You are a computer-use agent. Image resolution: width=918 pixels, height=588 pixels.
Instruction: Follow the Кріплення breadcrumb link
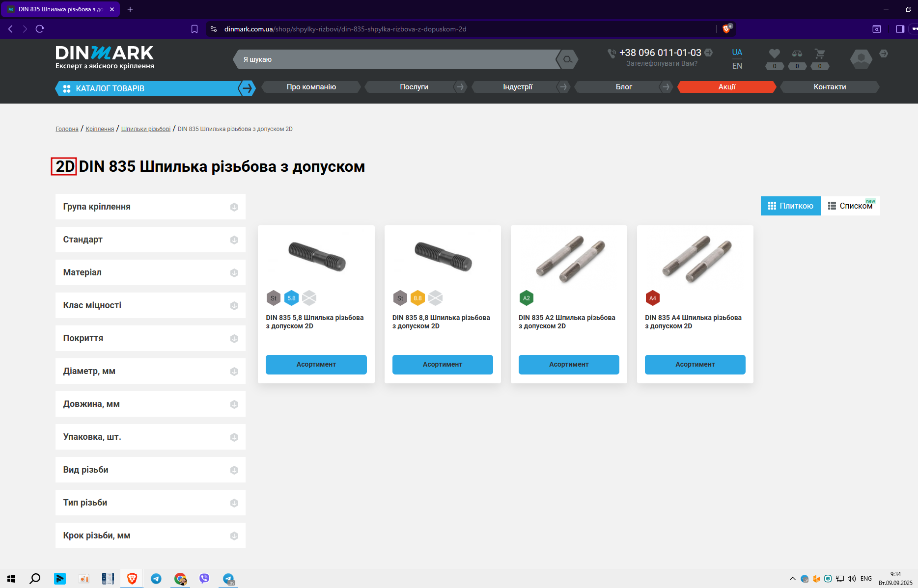pyautogui.click(x=100, y=129)
